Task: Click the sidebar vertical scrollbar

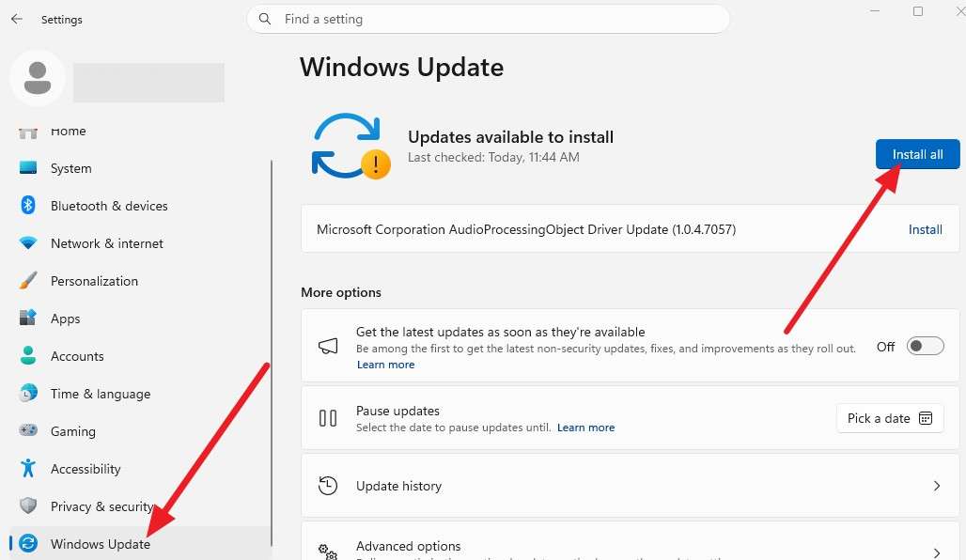Action: click(x=271, y=353)
